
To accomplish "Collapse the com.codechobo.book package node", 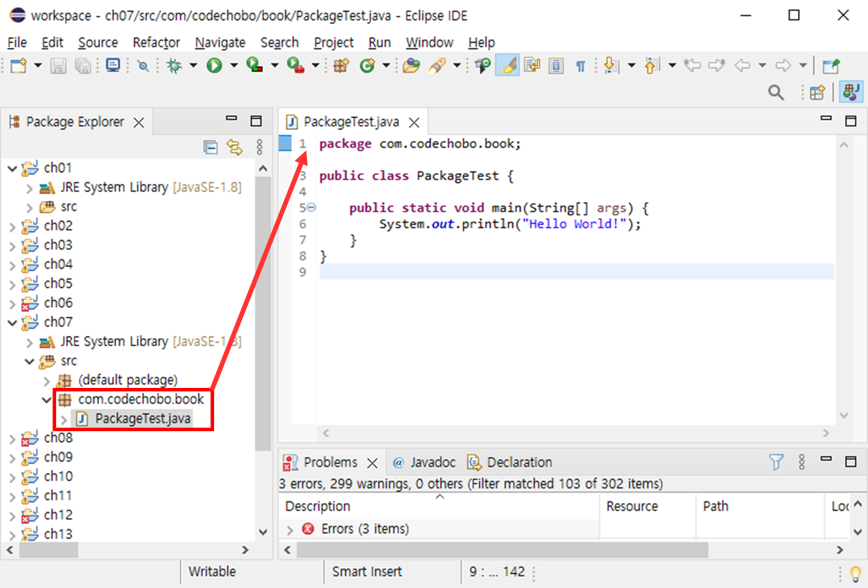I will point(47,400).
